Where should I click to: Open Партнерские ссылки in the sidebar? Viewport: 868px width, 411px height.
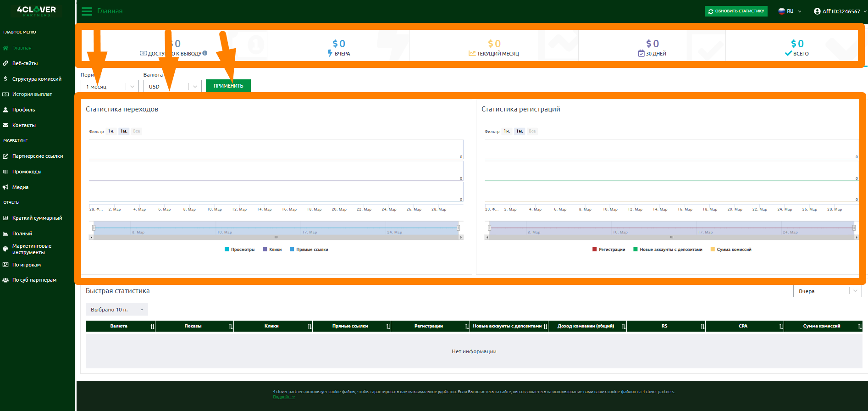[38, 156]
